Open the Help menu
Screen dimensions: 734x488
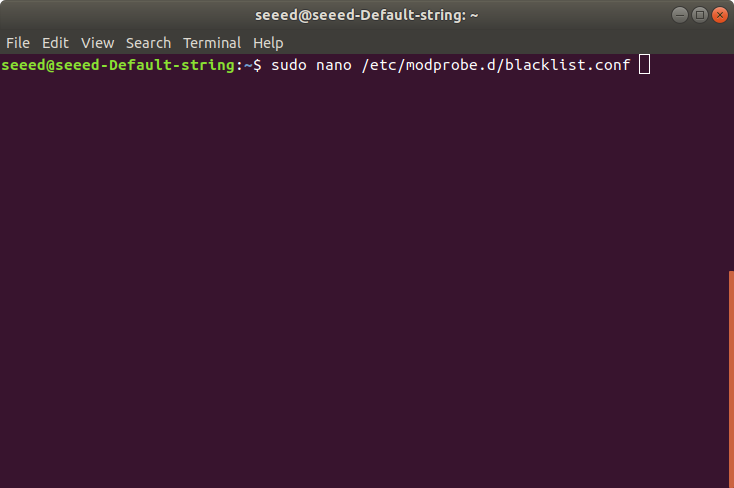268,43
